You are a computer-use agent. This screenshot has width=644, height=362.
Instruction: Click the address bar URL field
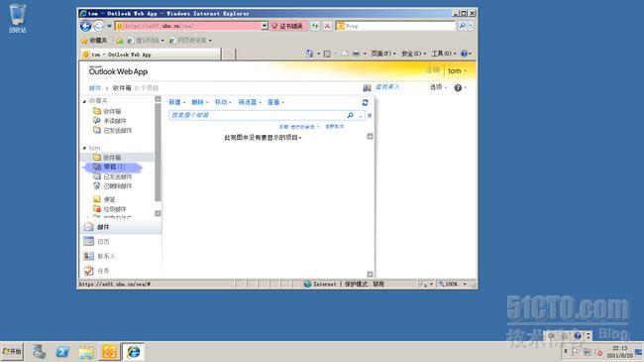click(188, 26)
